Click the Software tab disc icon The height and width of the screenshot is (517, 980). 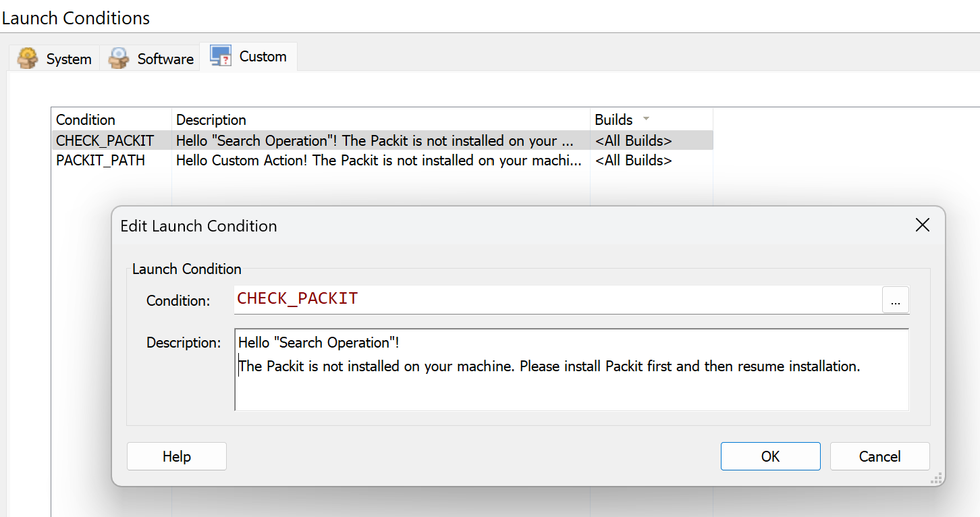tap(119, 58)
